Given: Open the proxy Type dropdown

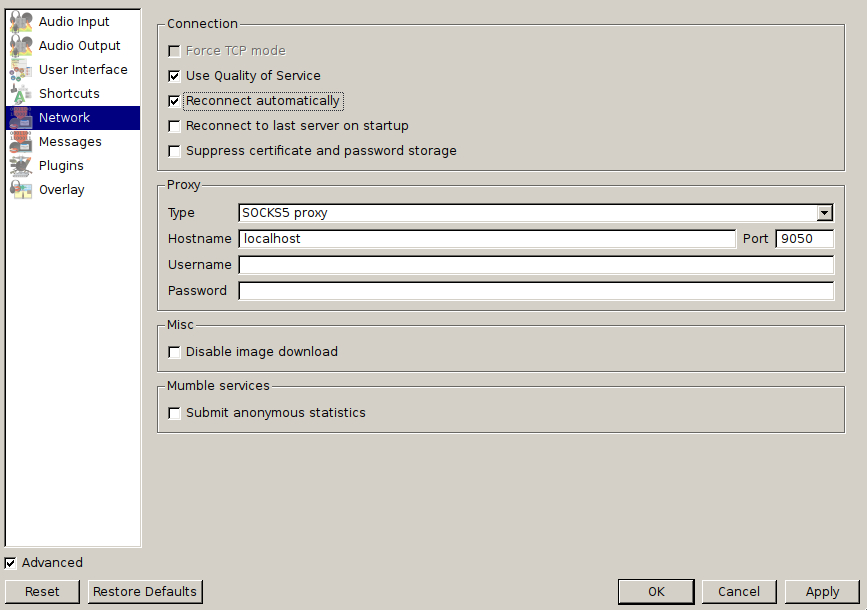Looking at the screenshot, I should [536, 213].
